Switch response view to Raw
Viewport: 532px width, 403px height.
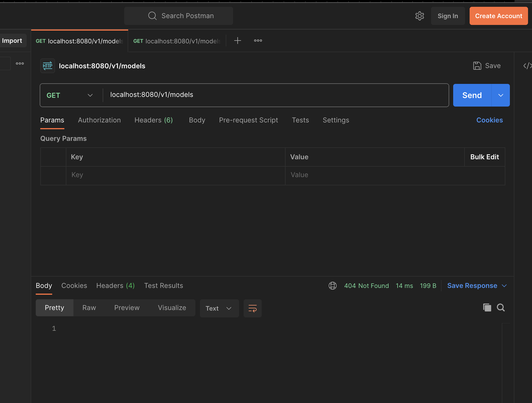pyautogui.click(x=89, y=307)
